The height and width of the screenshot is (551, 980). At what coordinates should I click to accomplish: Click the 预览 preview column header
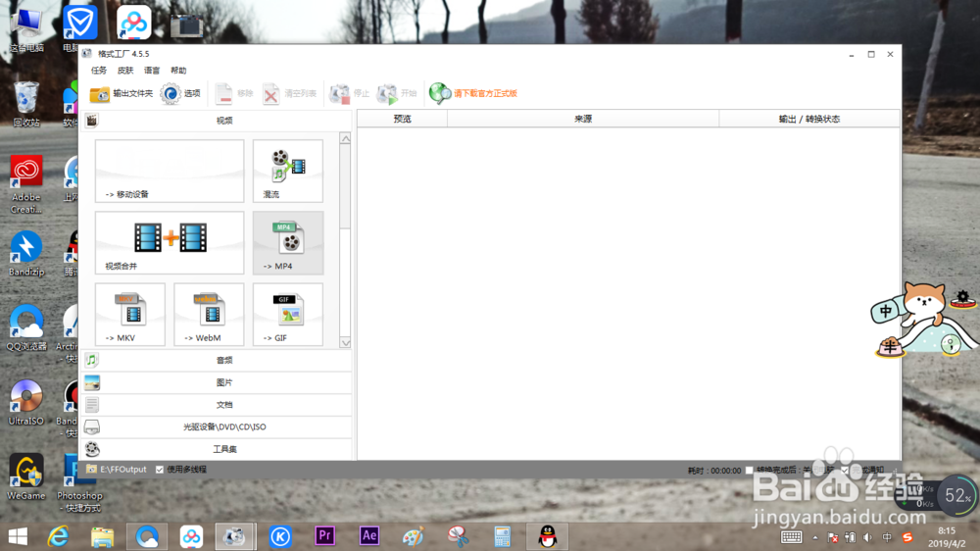[x=402, y=119]
